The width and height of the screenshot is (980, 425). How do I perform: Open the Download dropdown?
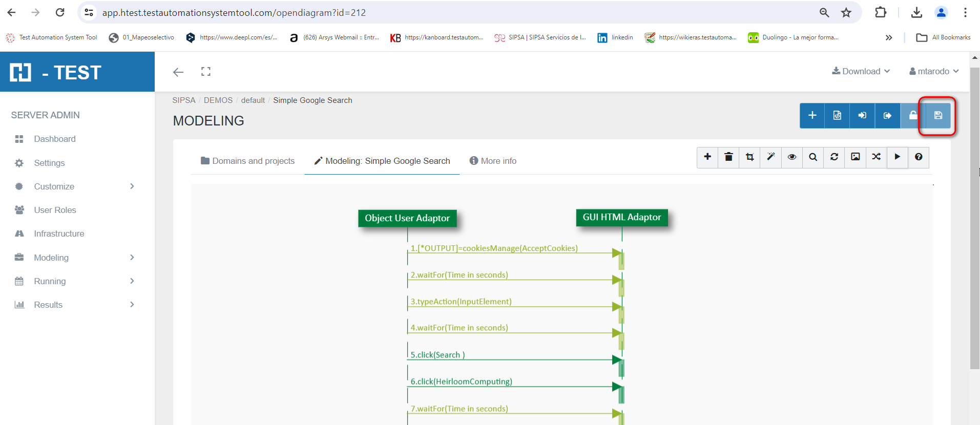[x=861, y=71]
